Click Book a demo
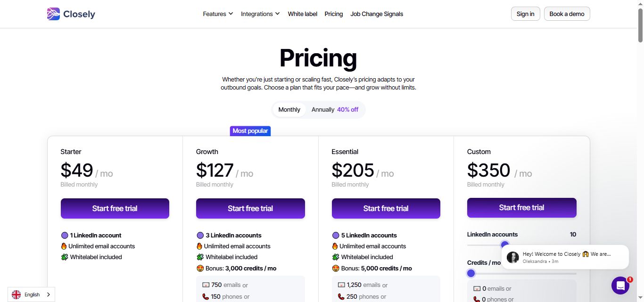The image size is (644, 302). coord(567,14)
